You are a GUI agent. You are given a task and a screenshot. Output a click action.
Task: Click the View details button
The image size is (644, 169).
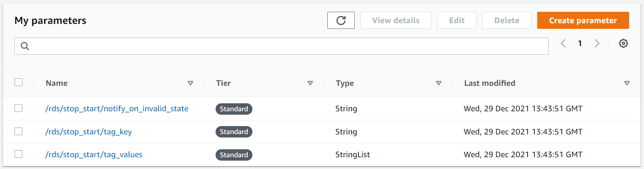[396, 21]
